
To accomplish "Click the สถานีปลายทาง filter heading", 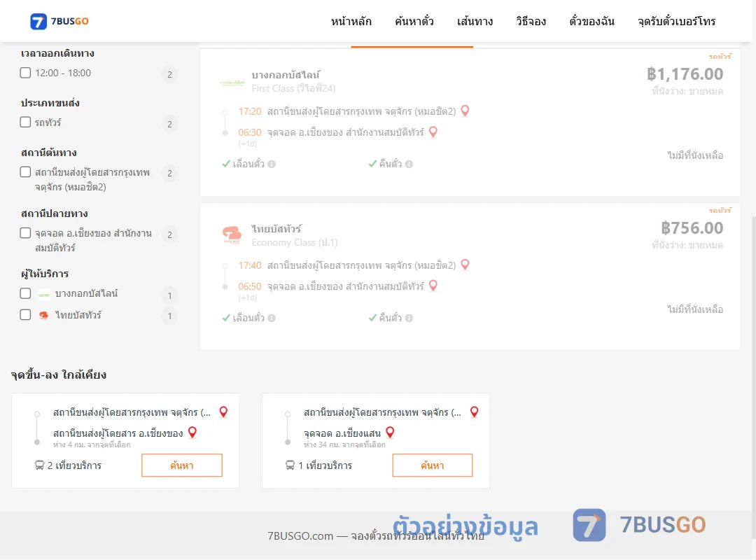I will coord(55,213).
